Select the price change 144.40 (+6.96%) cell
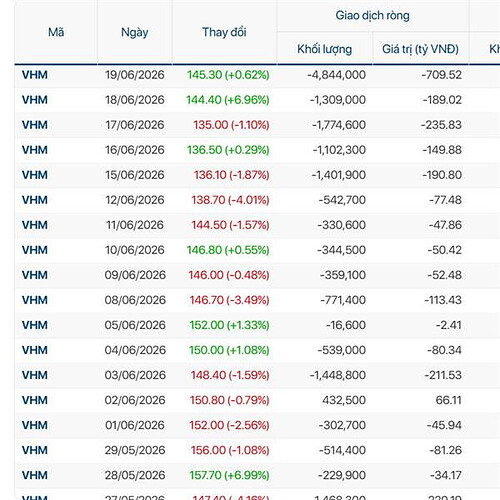 tap(228, 100)
